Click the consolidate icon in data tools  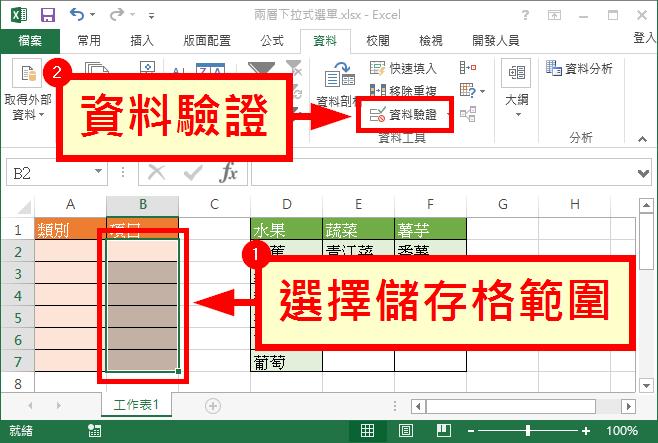(x=467, y=67)
